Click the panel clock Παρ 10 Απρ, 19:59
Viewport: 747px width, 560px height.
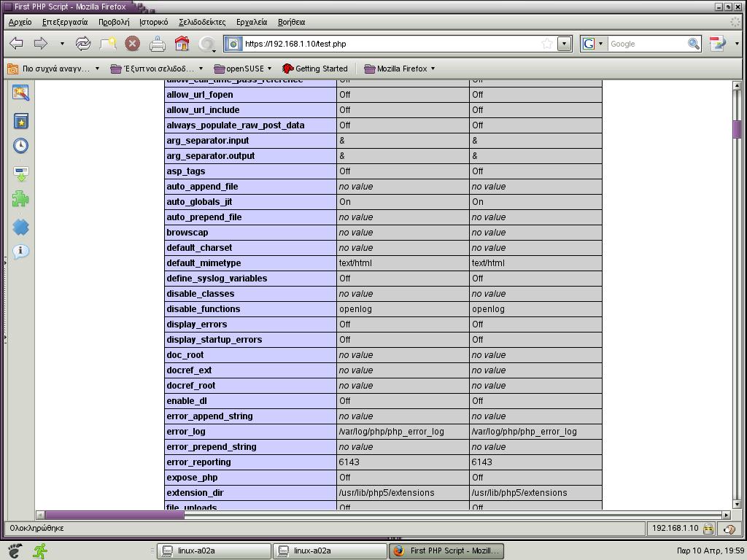[710, 551]
